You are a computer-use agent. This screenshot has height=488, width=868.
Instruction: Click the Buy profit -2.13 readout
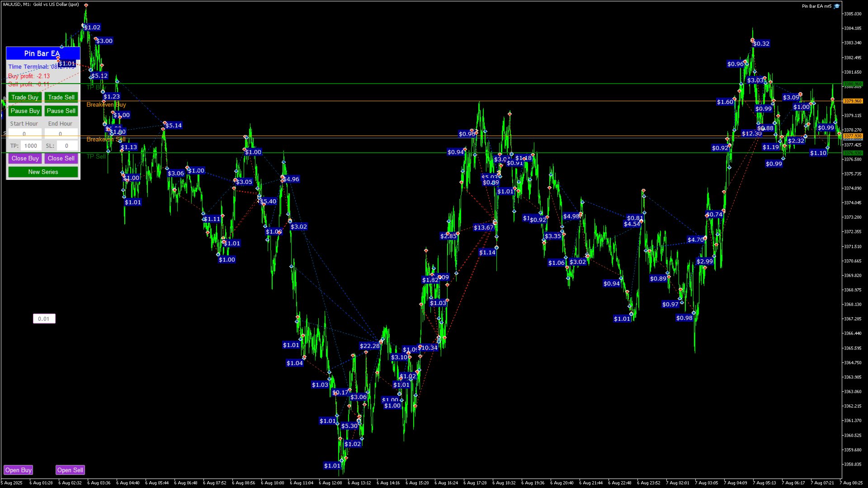[x=29, y=76]
